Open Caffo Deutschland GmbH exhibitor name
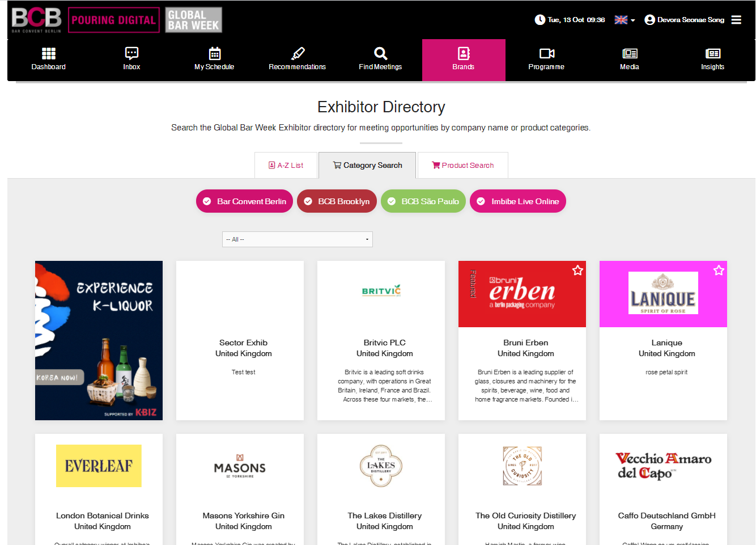 667,516
